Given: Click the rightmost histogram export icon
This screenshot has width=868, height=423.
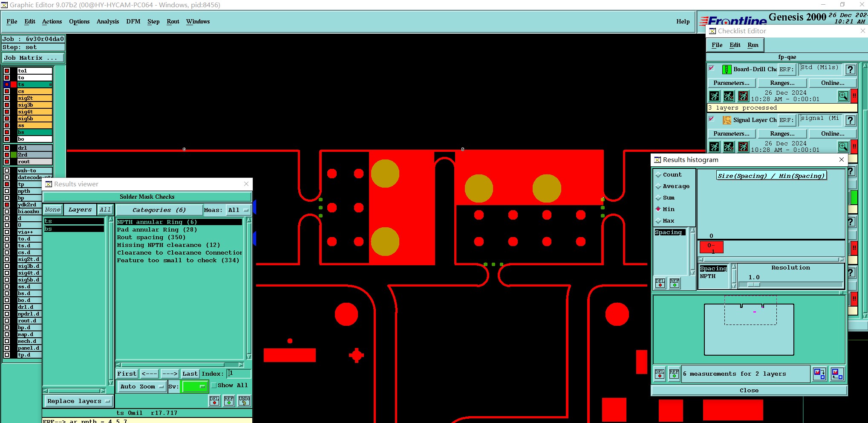Looking at the screenshot, I should (x=837, y=374).
